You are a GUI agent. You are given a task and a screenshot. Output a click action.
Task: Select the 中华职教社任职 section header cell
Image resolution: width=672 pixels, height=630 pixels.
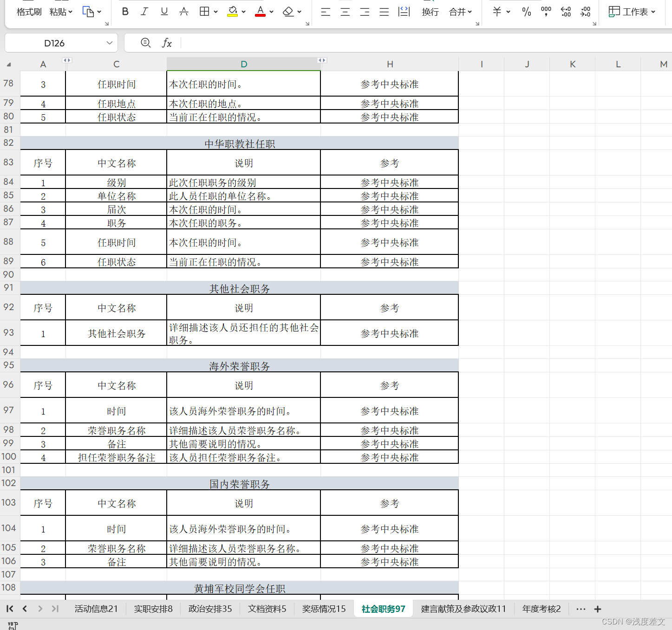[x=239, y=143]
